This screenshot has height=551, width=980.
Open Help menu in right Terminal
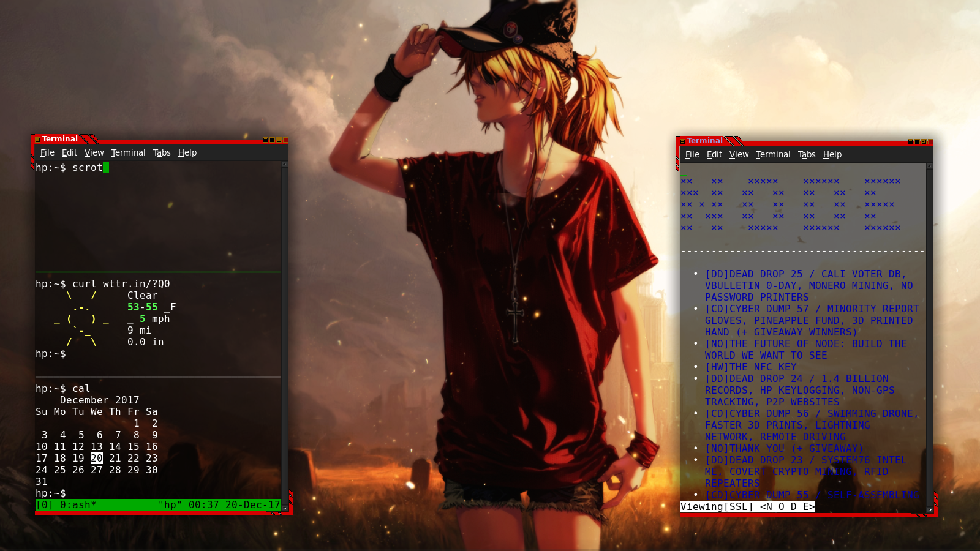[x=832, y=155]
